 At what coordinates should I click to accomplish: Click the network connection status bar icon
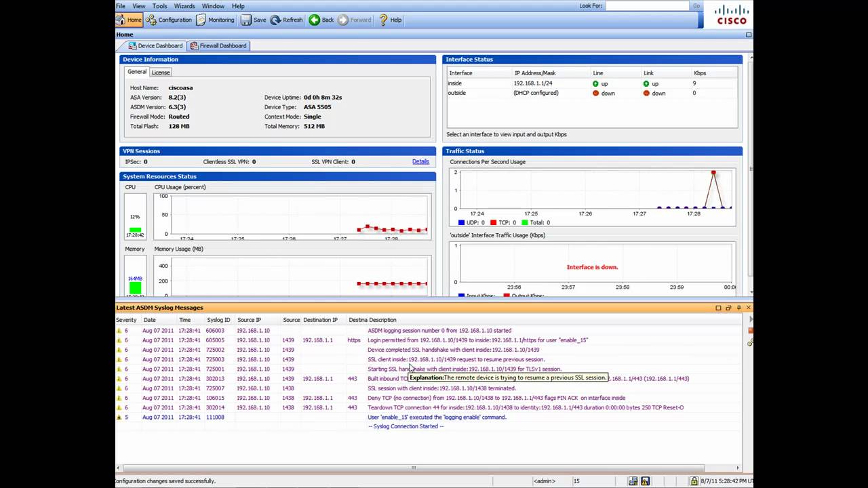633,481
